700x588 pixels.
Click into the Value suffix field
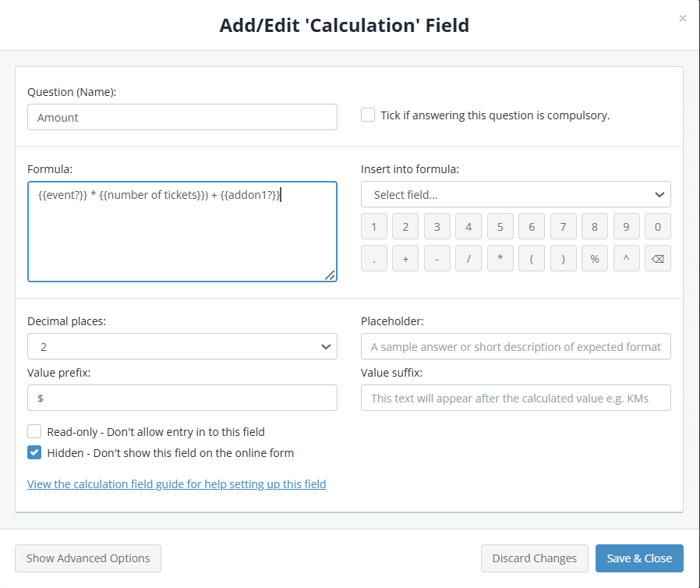(x=515, y=398)
